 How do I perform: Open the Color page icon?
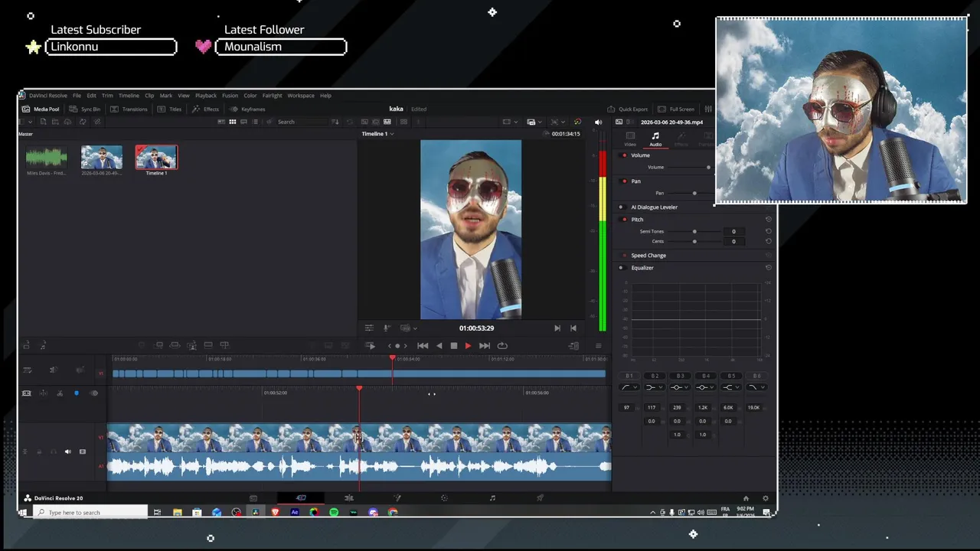pyautogui.click(x=444, y=498)
